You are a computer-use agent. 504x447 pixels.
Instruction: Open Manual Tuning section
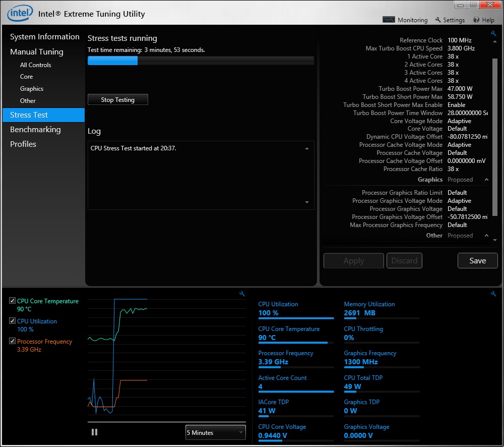(37, 52)
